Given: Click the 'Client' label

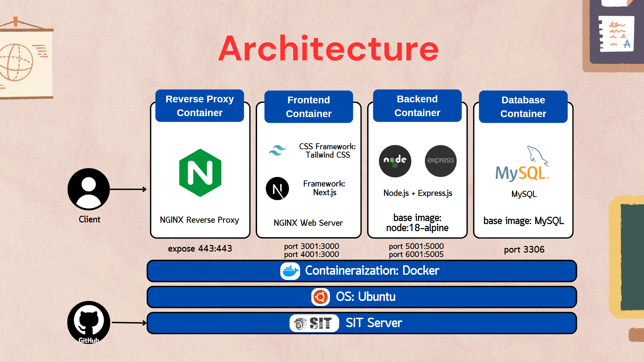Looking at the screenshot, I should [89, 219].
